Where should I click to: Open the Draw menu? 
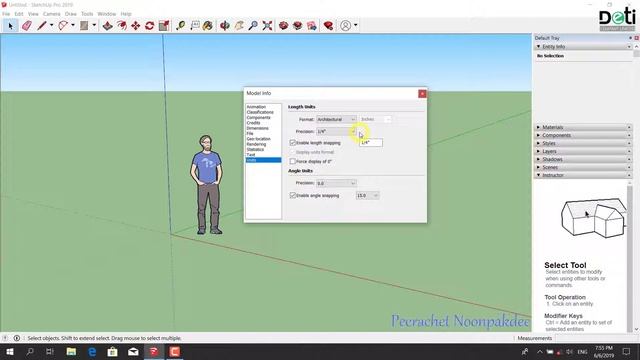71,14
